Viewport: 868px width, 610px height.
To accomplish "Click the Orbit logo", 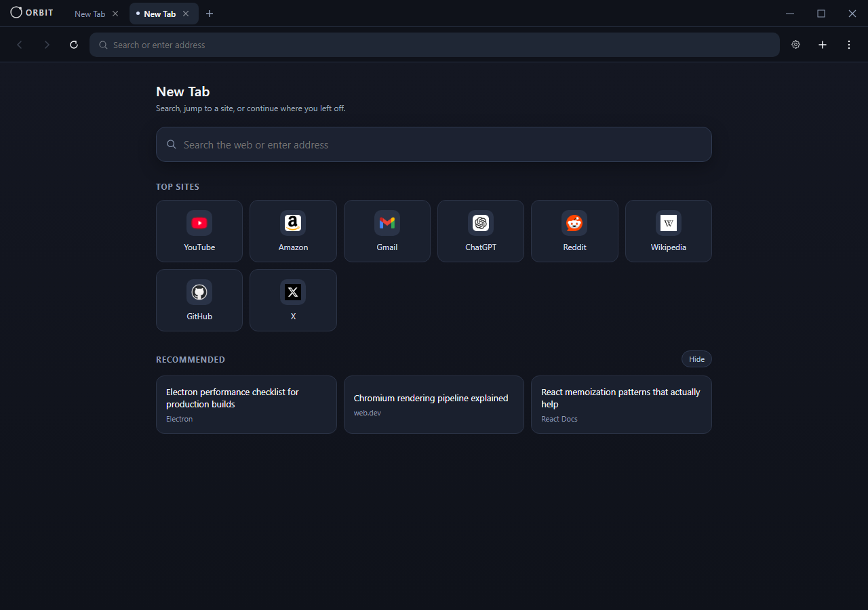I will [x=31, y=13].
